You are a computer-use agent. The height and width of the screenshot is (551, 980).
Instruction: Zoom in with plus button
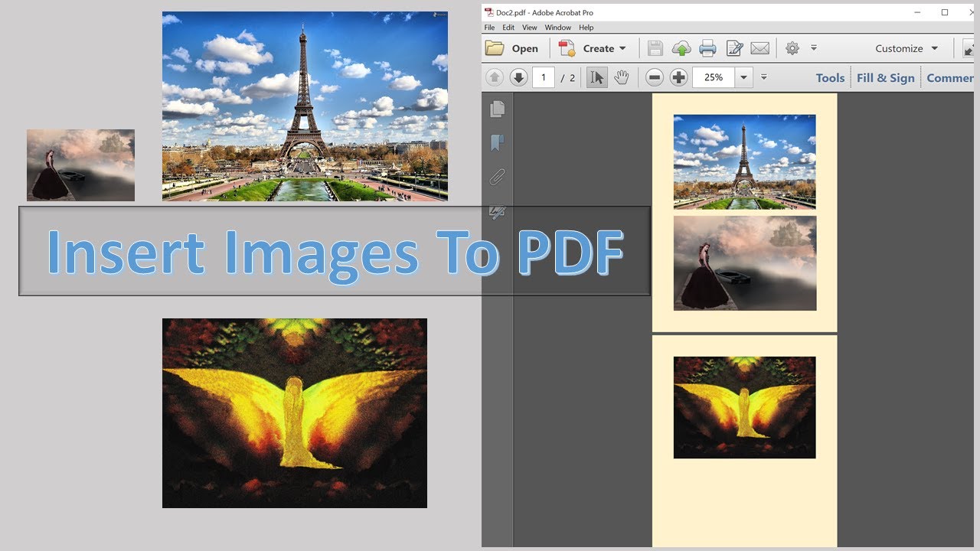tap(678, 77)
